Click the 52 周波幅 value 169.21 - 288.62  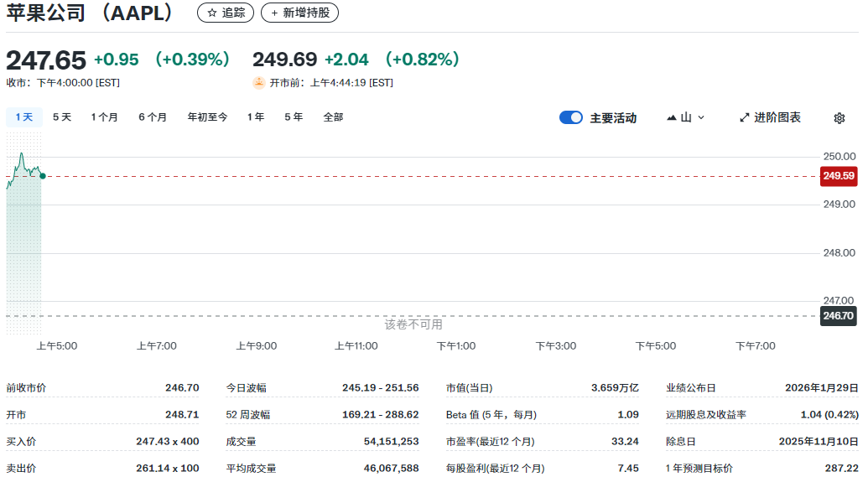click(x=380, y=414)
